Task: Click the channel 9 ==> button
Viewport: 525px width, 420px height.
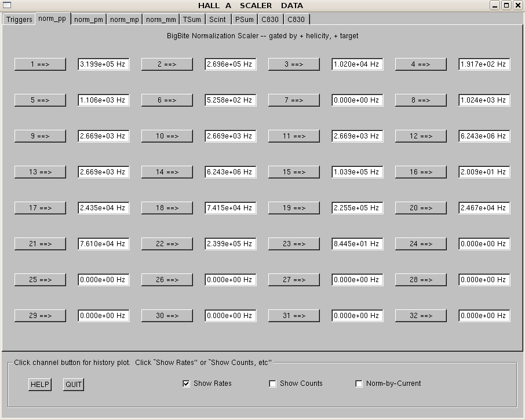Action: (x=40, y=136)
